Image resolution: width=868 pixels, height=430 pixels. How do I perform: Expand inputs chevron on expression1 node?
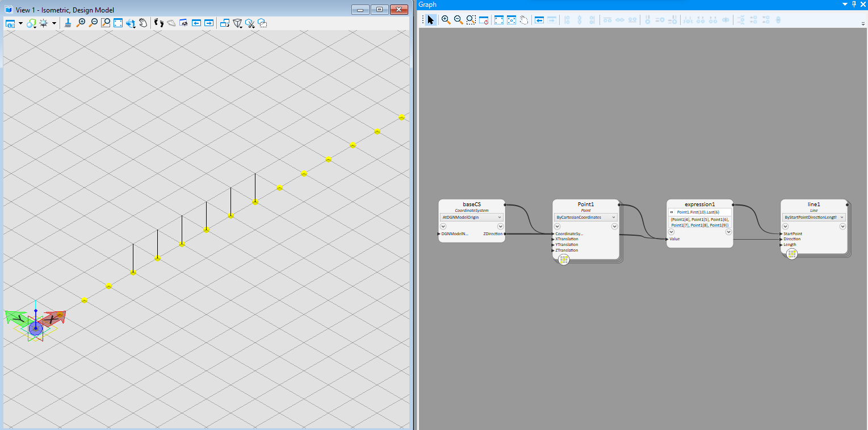[x=671, y=232]
